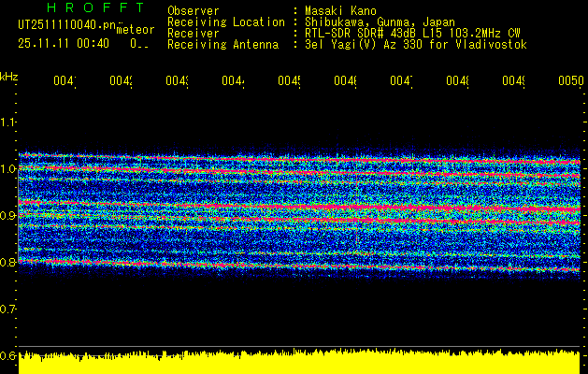Click the yellow signal level graph
This screenshot has width=588, height=374.
(299, 363)
